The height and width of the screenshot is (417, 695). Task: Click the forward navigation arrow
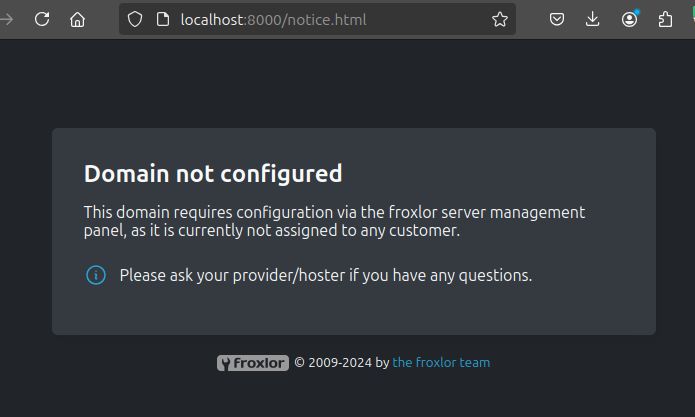[5, 19]
